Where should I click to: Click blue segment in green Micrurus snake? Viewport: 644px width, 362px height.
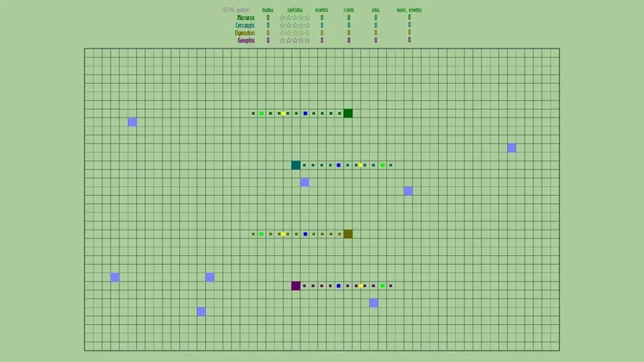306,113
